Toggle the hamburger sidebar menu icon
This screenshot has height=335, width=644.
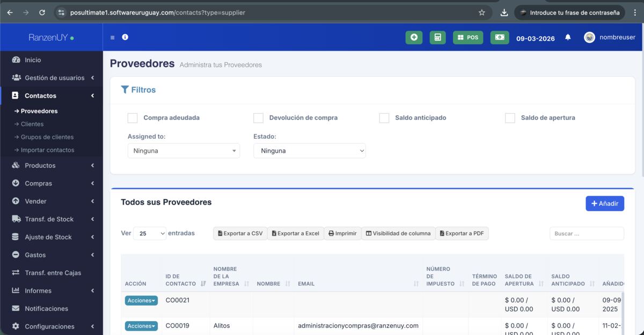[112, 38]
